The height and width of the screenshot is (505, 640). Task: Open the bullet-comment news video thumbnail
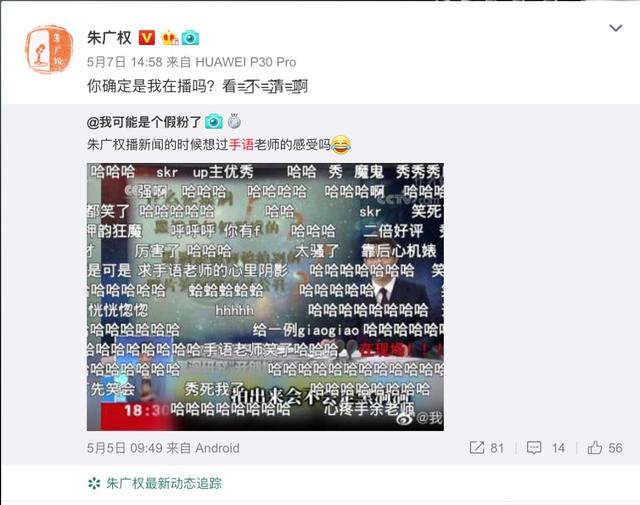pyautogui.click(x=265, y=297)
